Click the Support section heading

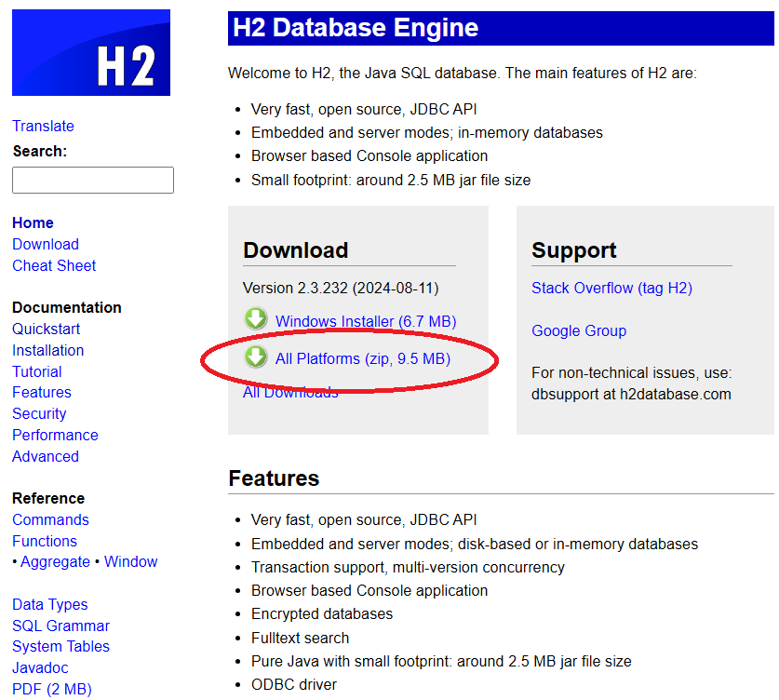pos(574,250)
